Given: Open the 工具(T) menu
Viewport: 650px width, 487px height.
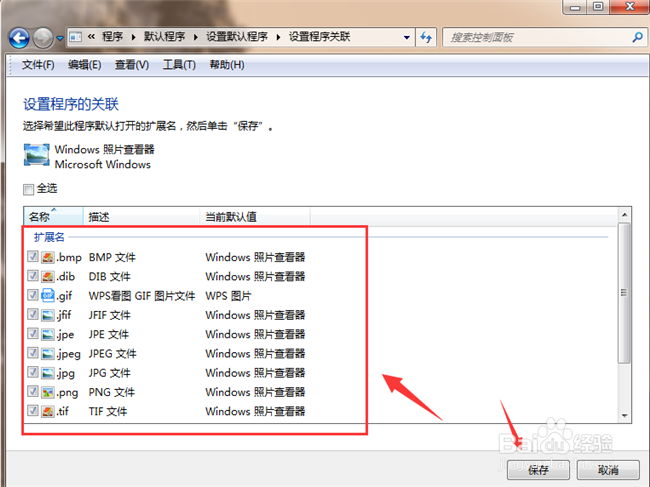Looking at the screenshot, I should pyautogui.click(x=179, y=65).
